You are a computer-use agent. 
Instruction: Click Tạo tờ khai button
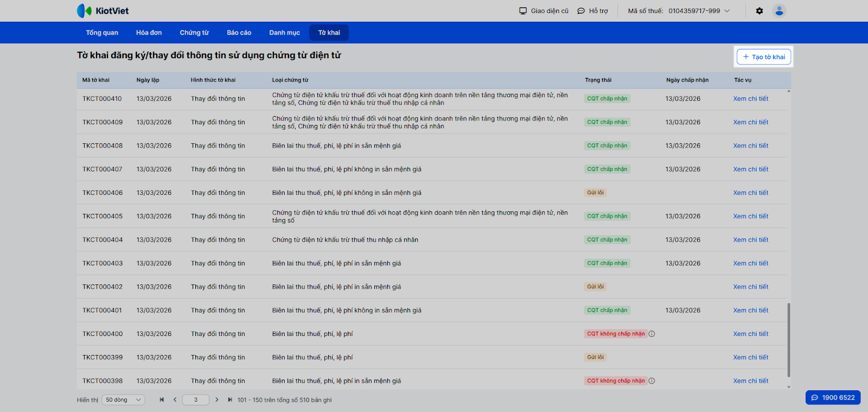(764, 57)
